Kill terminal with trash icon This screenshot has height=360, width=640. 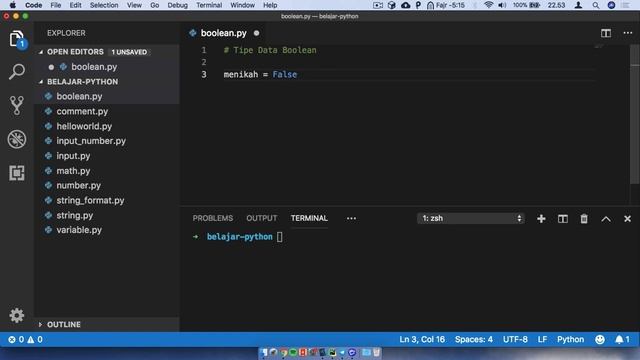coord(584,219)
